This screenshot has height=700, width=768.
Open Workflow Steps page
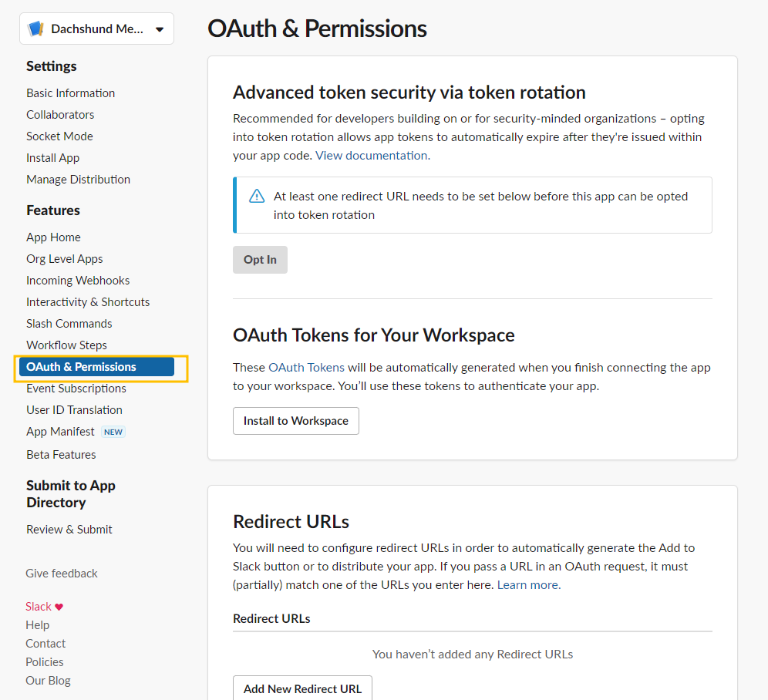pos(66,345)
